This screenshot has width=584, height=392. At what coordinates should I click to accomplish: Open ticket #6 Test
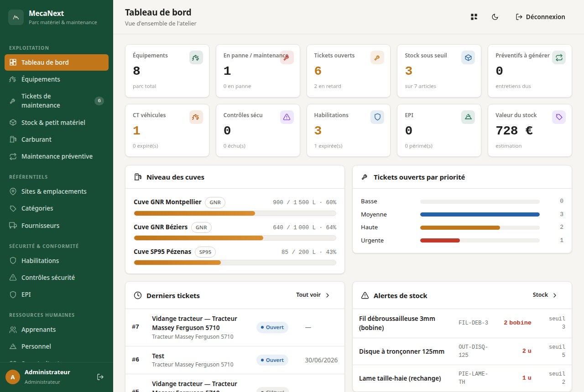(235, 360)
